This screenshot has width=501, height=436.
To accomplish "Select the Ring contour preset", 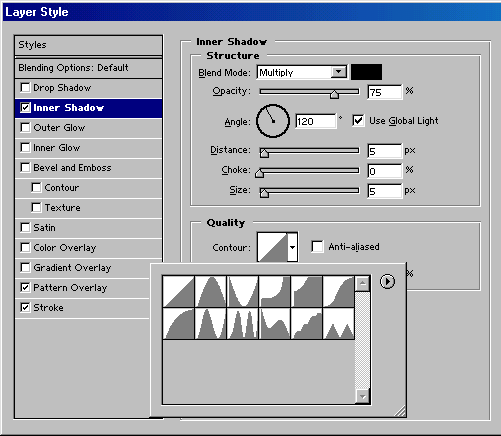I will click(210, 323).
